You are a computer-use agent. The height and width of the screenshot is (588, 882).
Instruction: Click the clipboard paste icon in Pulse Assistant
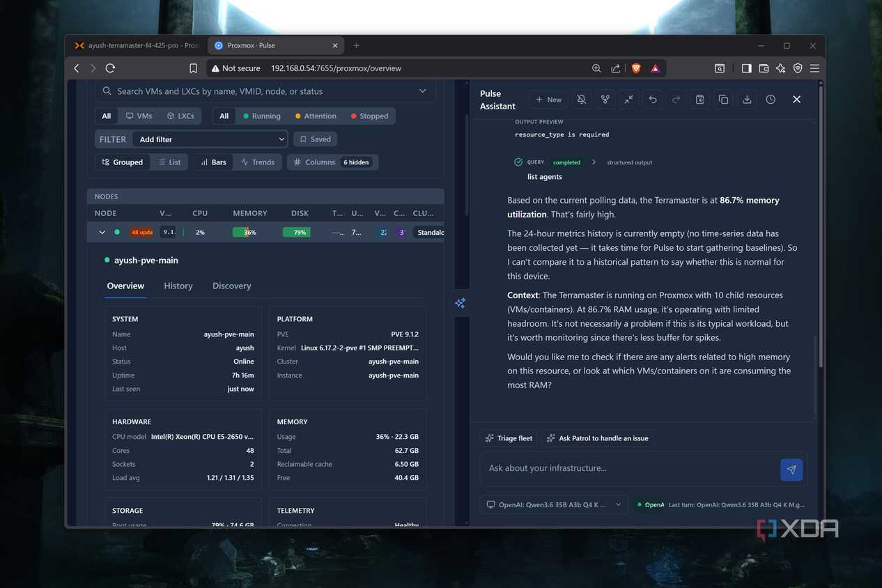(699, 100)
